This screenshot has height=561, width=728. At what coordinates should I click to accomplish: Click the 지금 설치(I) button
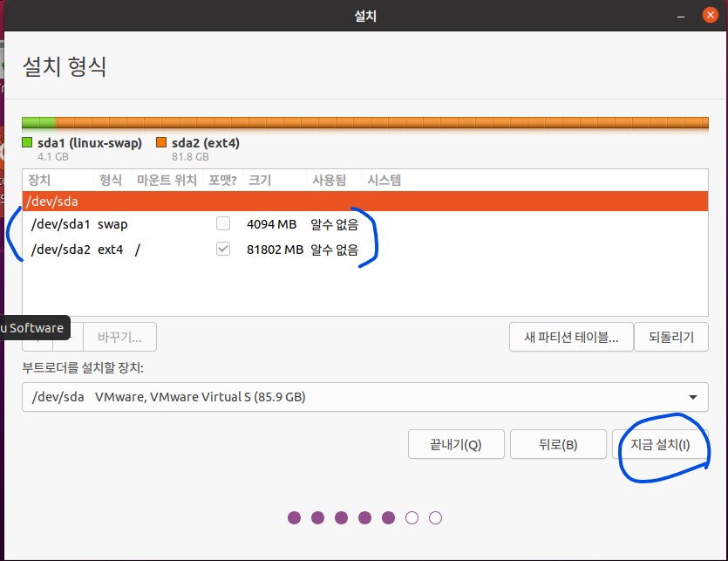click(x=660, y=444)
